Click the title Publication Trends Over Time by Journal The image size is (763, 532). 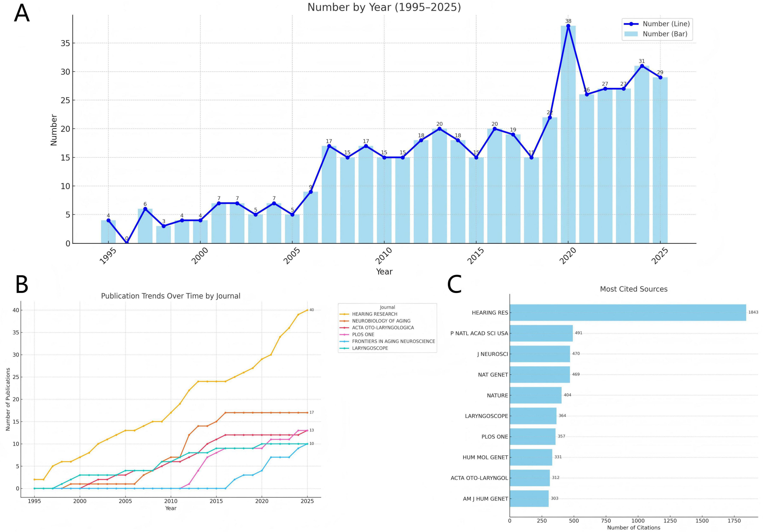(171, 296)
